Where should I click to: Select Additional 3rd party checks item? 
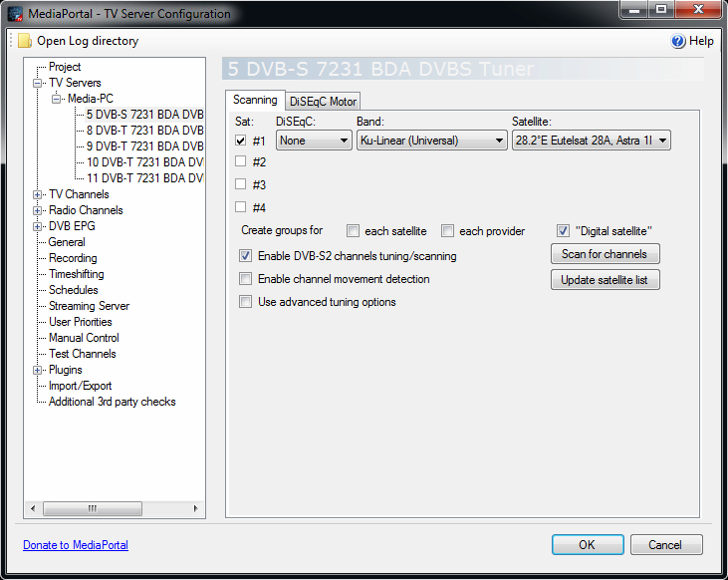tap(112, 402)
